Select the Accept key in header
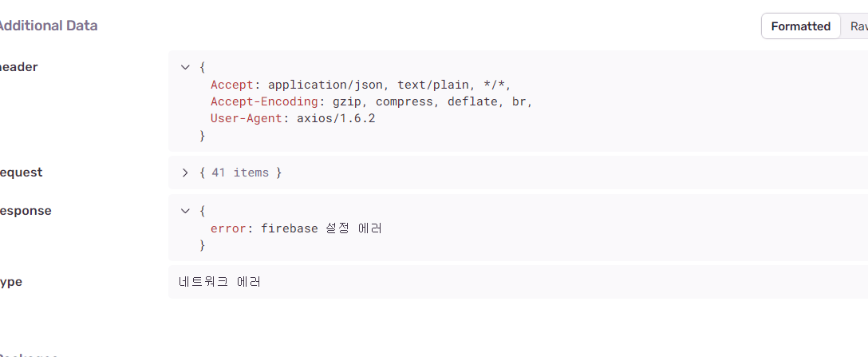Screen dimensions: 868x357 (x=232, y=85)
